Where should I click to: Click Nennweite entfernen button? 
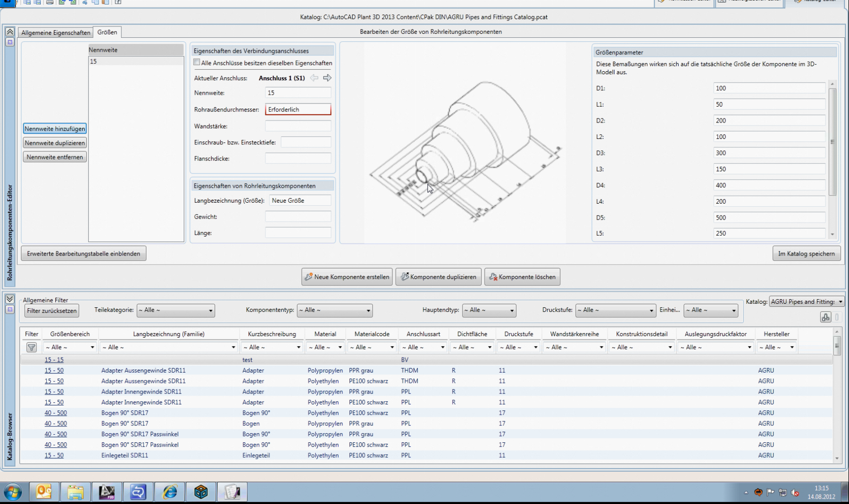55,157
